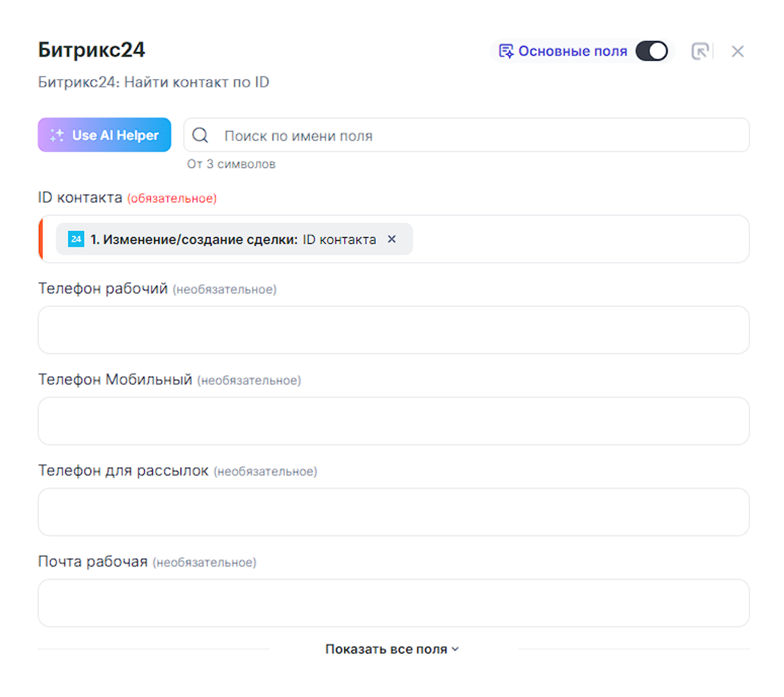Click into the Телефон рабочий field
784x697 pixels.
tap(393, 330)
